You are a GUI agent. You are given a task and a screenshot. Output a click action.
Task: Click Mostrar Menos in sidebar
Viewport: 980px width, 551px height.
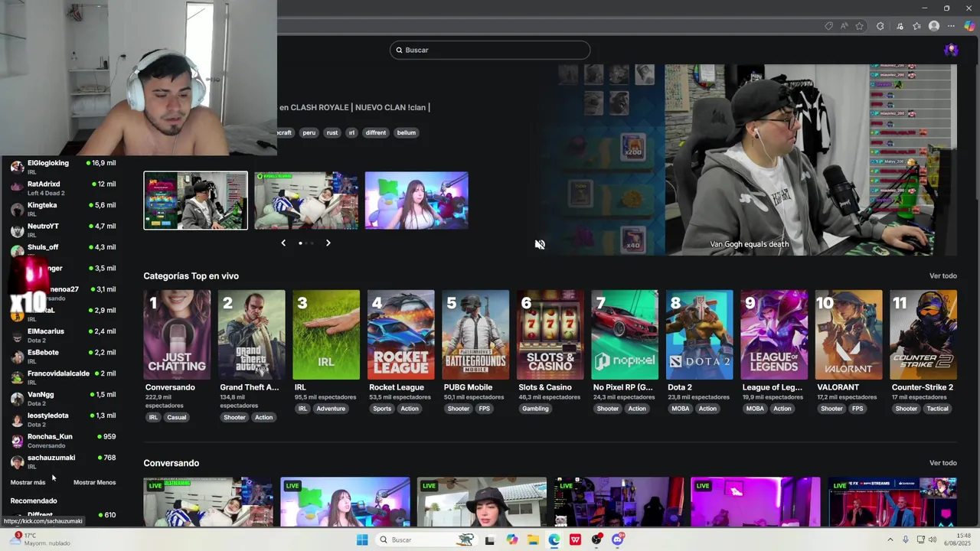(94, 482)
